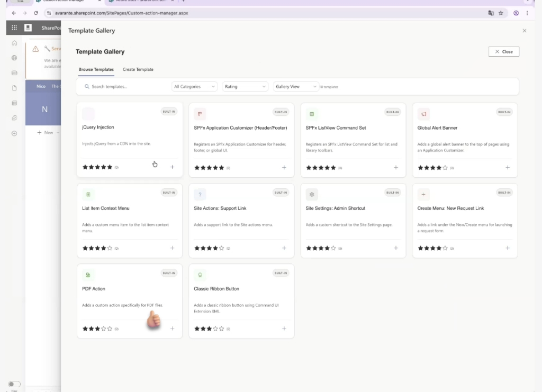Select the Browse Templates tab
542x392 pixels.
[96, 69]
